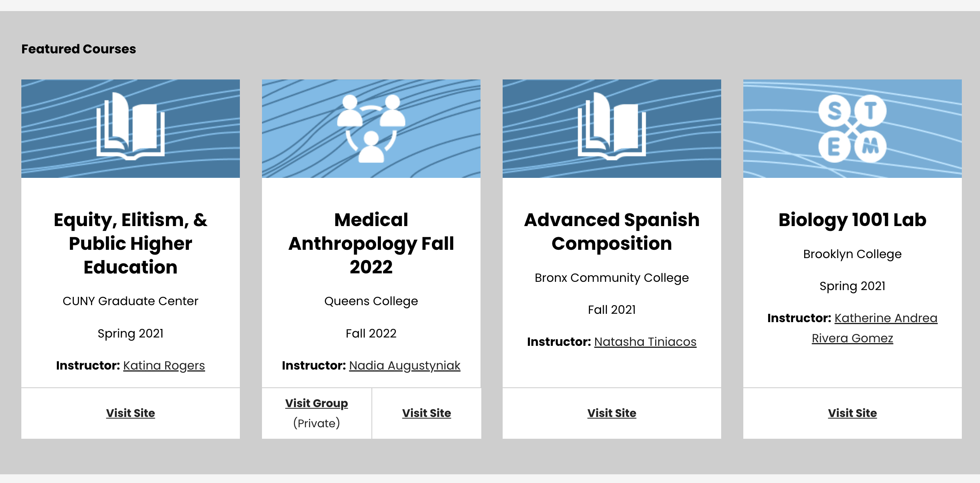Image resolution: width=980 pixels, height=483 pixels.
Task: Click the Biology 1001 Lab title
Action: [852, 220]
